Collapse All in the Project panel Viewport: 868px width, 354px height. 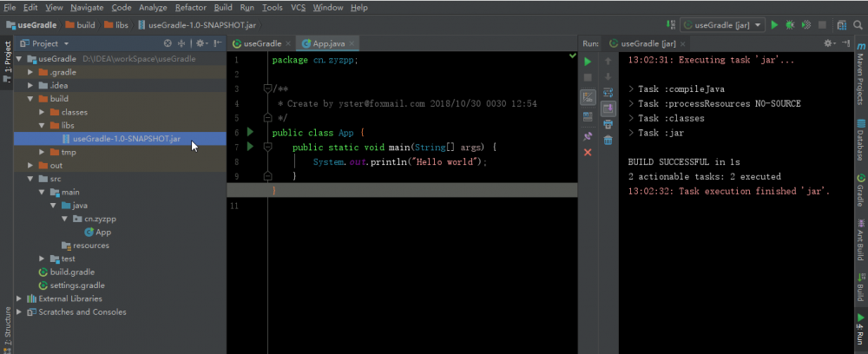click(x=181, y=43)
